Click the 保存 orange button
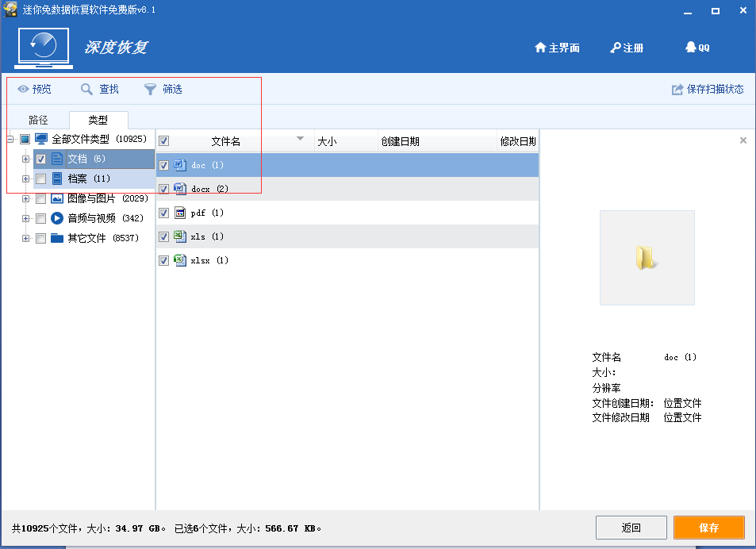The height and width of the screenshot is (549, 756). point(709,528)
